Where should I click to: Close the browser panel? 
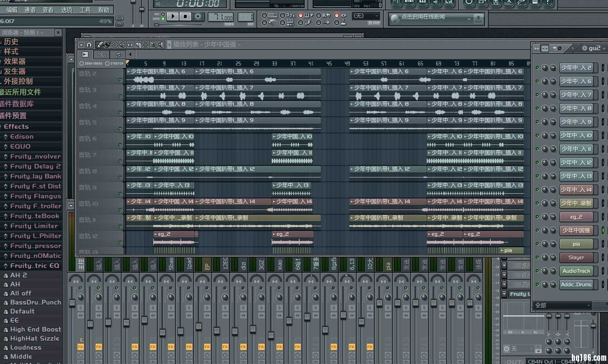58,33
